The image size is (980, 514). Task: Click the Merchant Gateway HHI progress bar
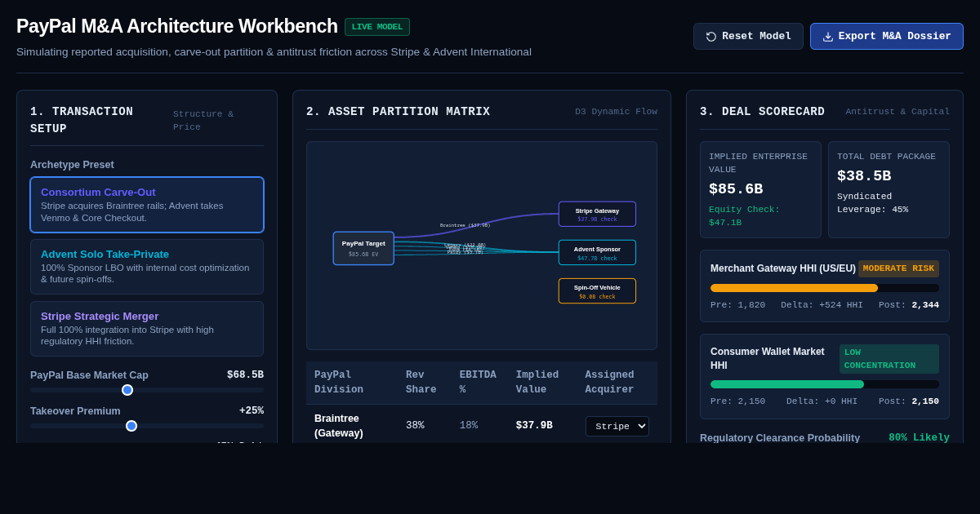pos(825,288)
